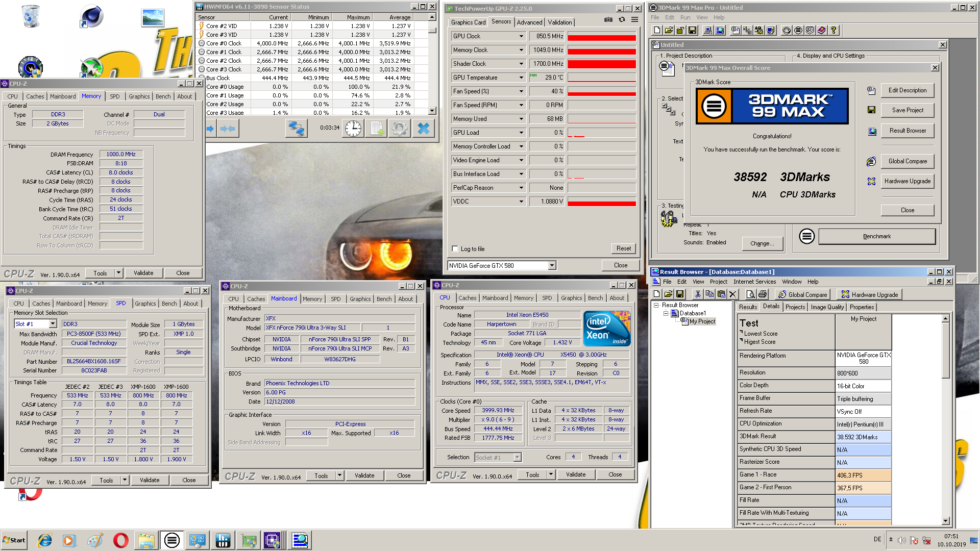Click the Change... button in 3DMark testing section

point(762,243)
